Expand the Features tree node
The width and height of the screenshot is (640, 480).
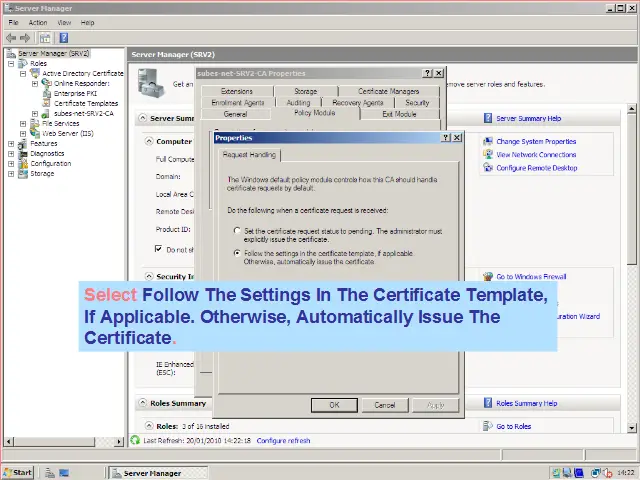pos(11,144)
